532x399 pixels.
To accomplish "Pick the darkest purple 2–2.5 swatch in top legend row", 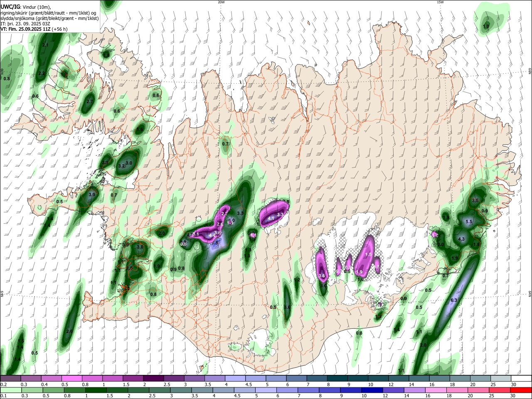I will click(x=153, y=379).
